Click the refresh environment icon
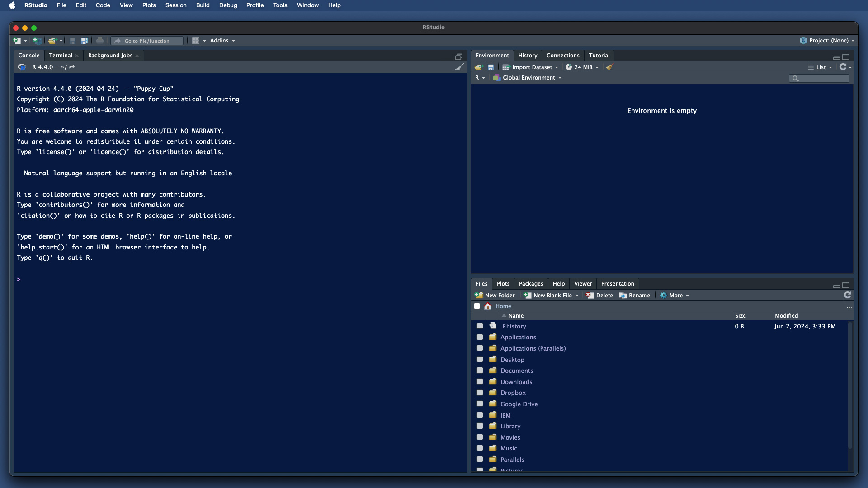The image size is (868, 488). pos(843,67)
